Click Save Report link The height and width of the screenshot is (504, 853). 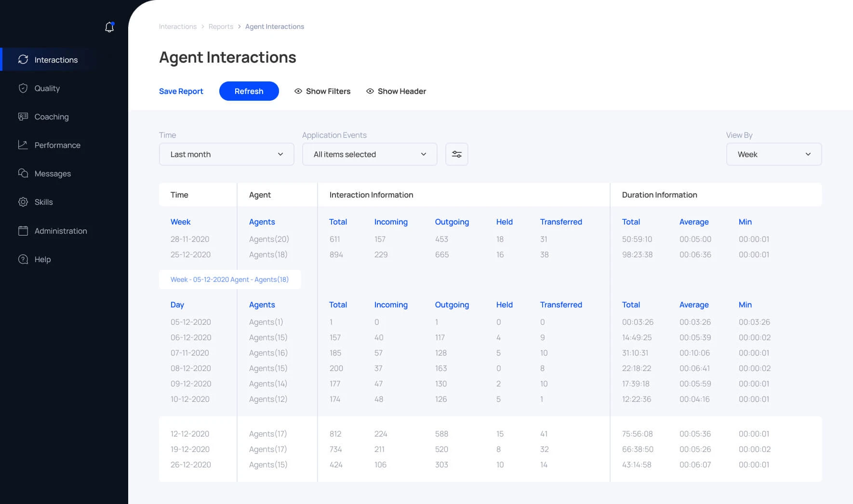[181, 91]
